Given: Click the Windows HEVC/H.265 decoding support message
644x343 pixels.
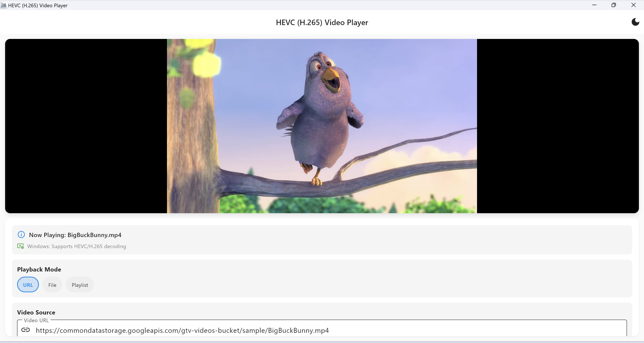Looking at the screenshot, I should (76, 246).
